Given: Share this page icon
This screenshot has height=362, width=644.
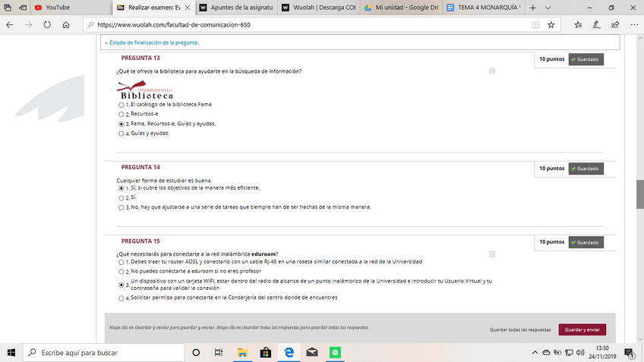Looking at the screenshot, I should (615, 24).
